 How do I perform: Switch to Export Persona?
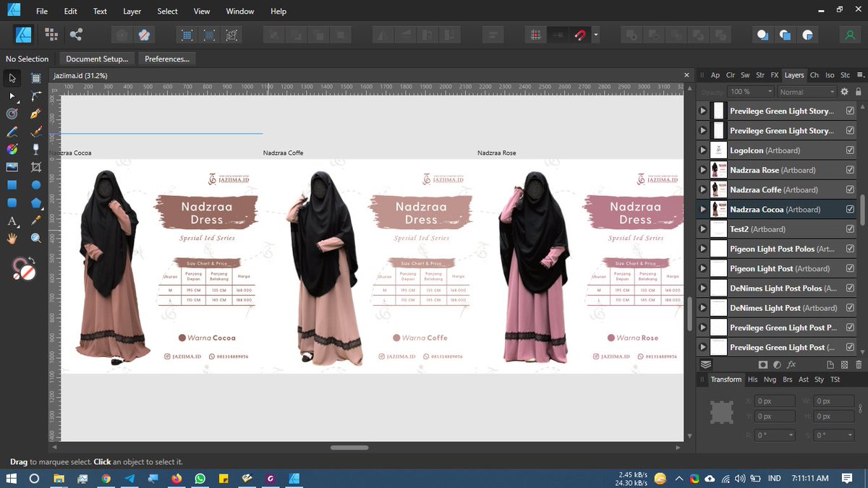click(75, 34)
